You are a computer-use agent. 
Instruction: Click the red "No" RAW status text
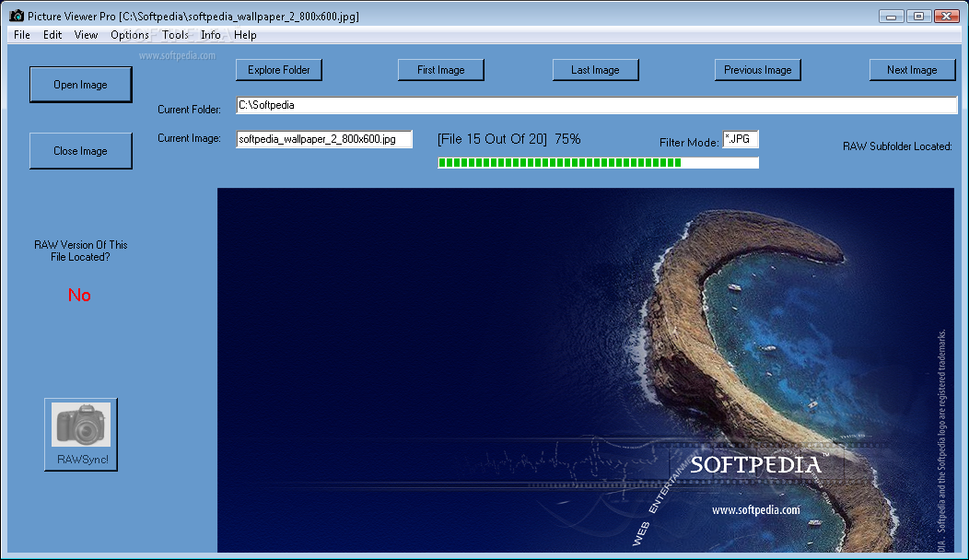point(80,296)
